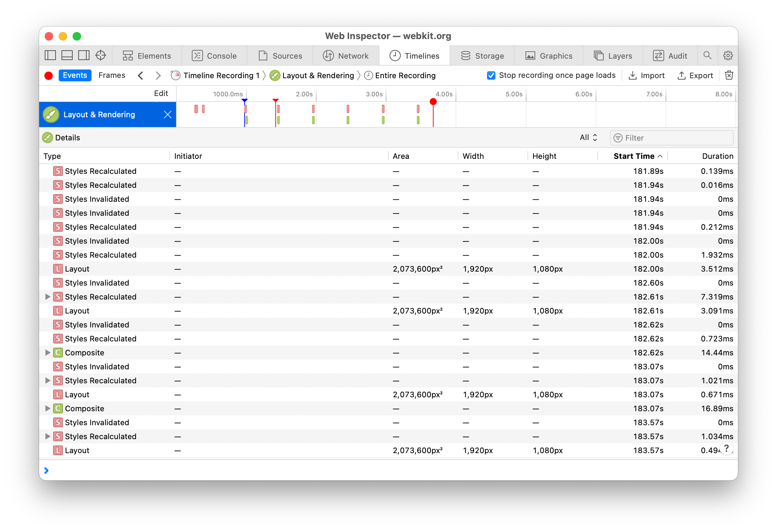Viewport: 777px width, 532px height.
Task: Open the help question mark button
Action: [727, 448]
